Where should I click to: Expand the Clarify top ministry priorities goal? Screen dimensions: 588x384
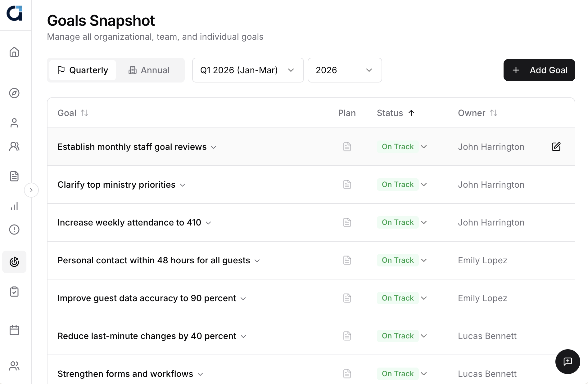click(x=183, y=185)
